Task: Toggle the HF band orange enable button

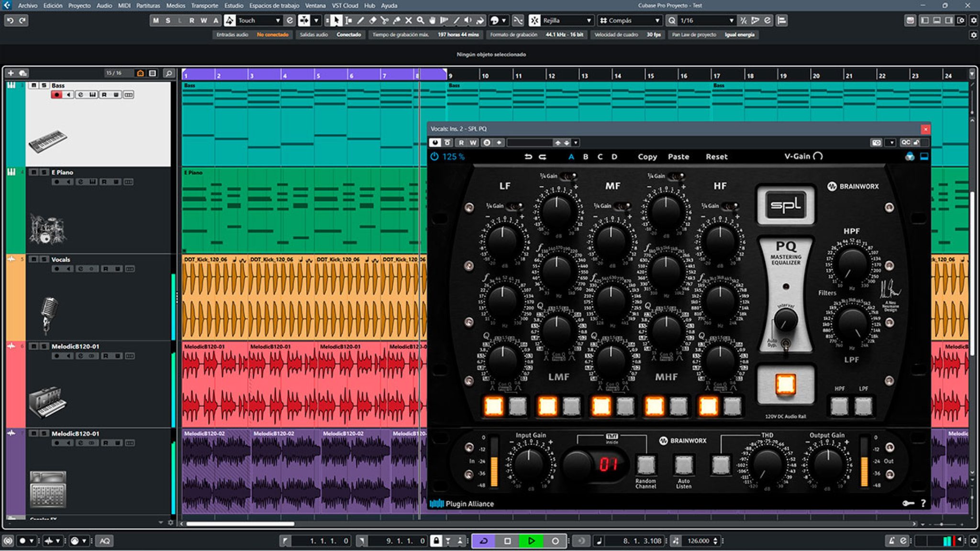Action: [708, 406]
